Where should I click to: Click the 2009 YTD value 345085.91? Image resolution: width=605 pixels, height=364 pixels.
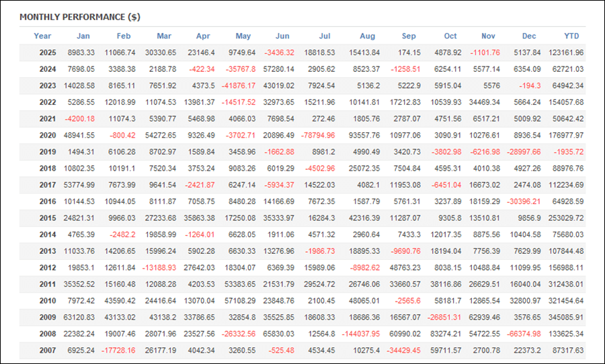pyautogui.click(x=565, y=318)
